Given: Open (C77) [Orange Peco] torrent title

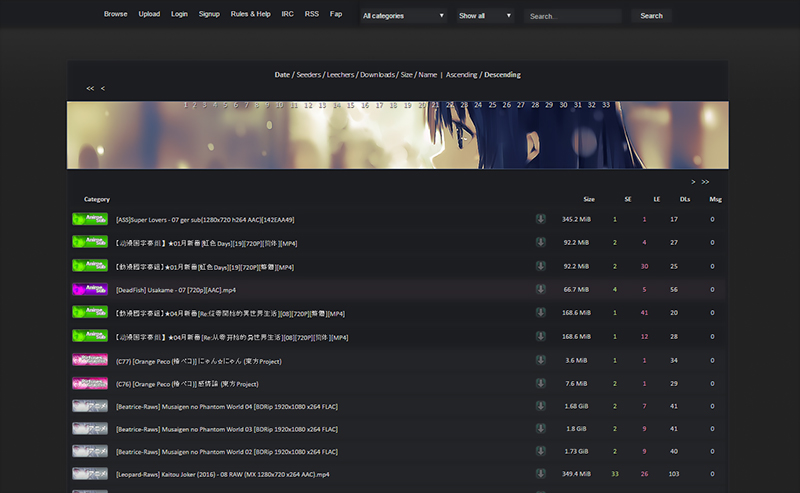Looking at the screenshot, I should coord(198,361).
